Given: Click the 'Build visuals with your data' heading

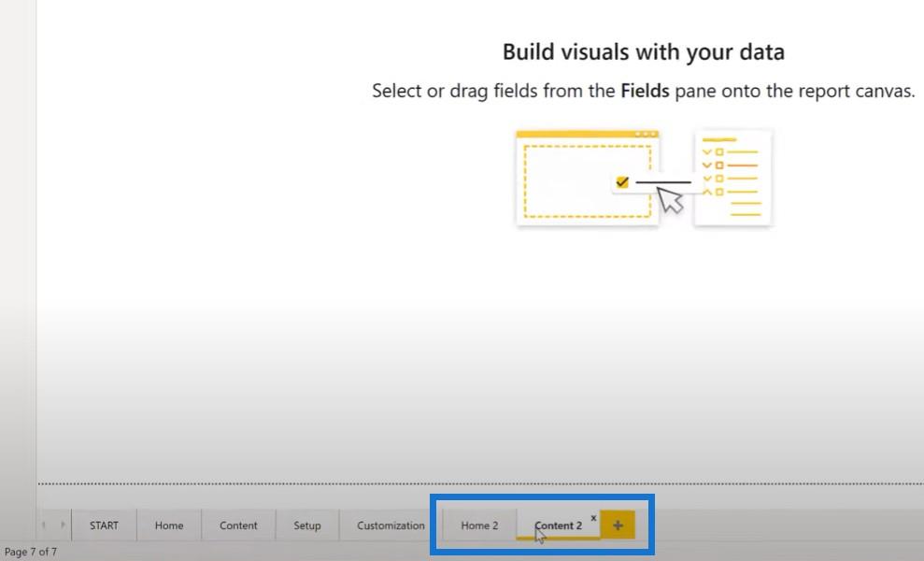Looking at the screenshot, I should (x=644, y=52).
